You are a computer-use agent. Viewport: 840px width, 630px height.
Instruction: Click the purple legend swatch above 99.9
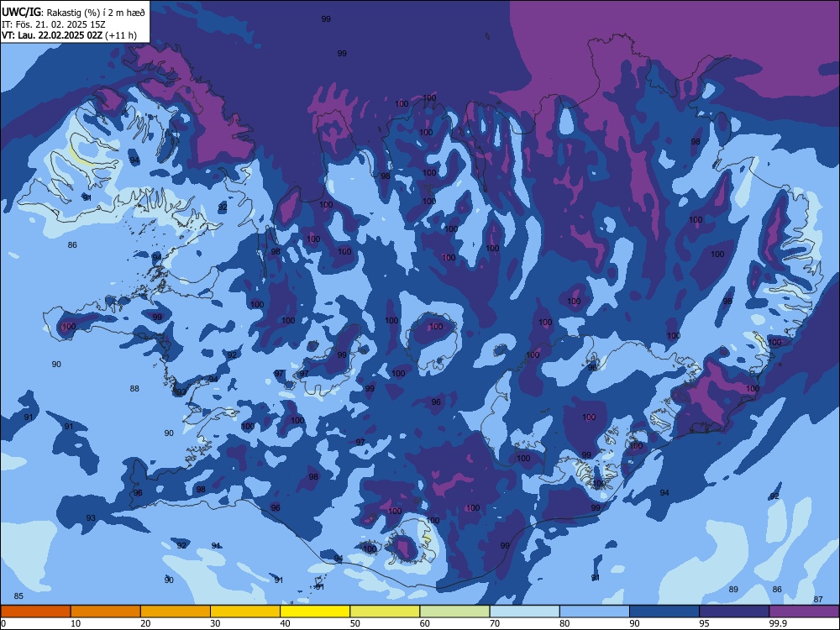pos(804,612)
